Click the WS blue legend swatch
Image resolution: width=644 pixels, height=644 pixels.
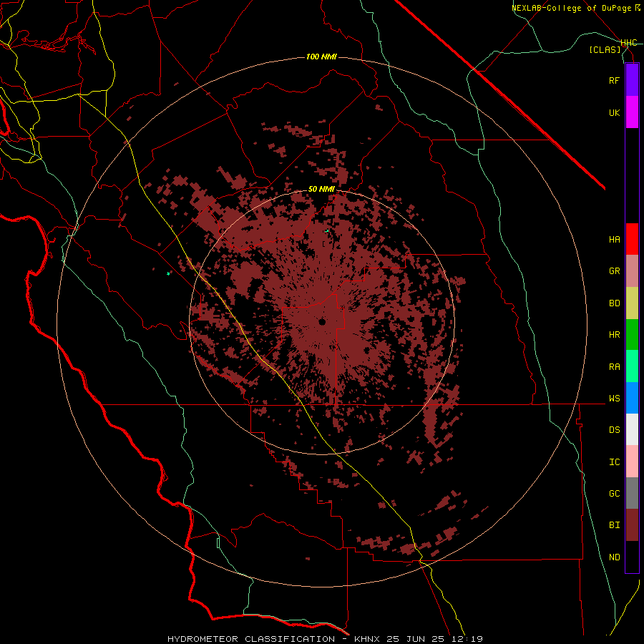pos(632,398)
